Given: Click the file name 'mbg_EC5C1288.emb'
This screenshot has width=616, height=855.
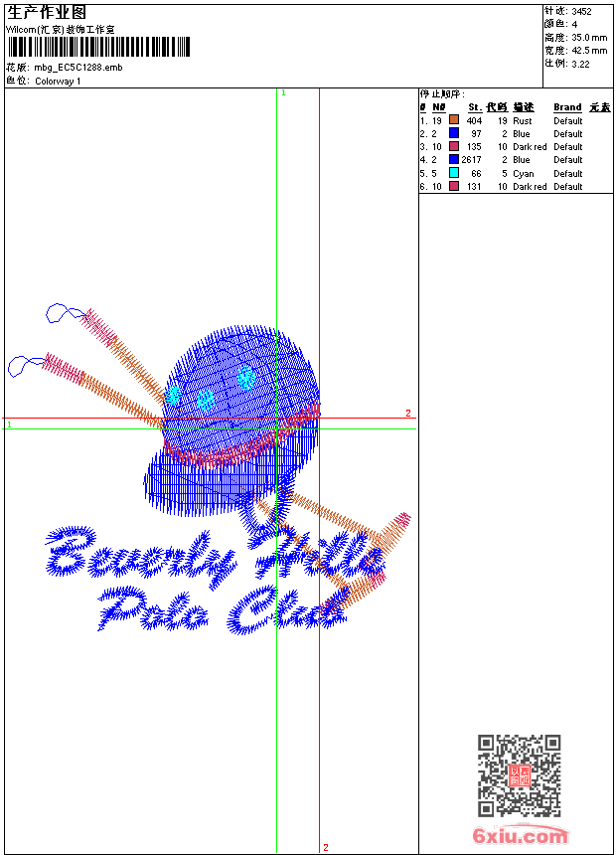Looking at the screenshot, I should tap(77, 68).
